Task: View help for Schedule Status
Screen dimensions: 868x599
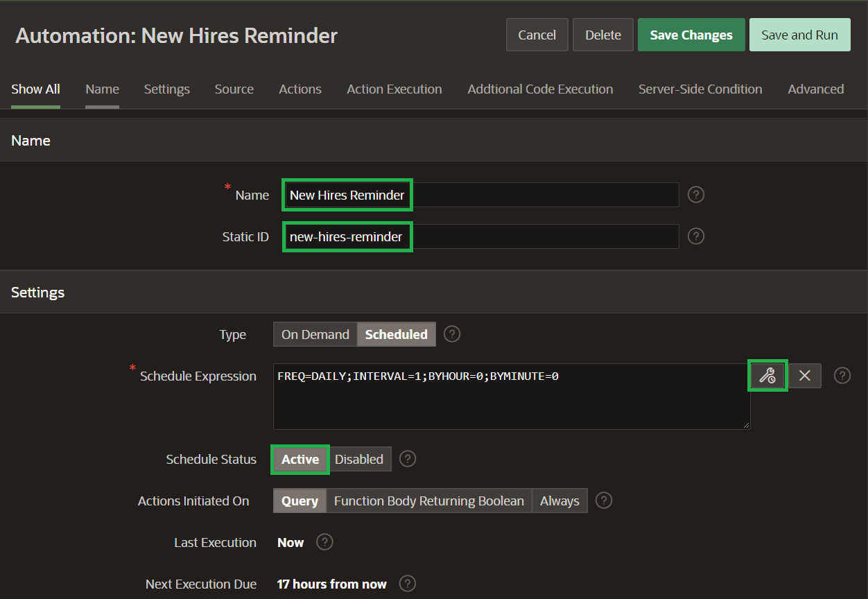Action: [x=408, y=459]
